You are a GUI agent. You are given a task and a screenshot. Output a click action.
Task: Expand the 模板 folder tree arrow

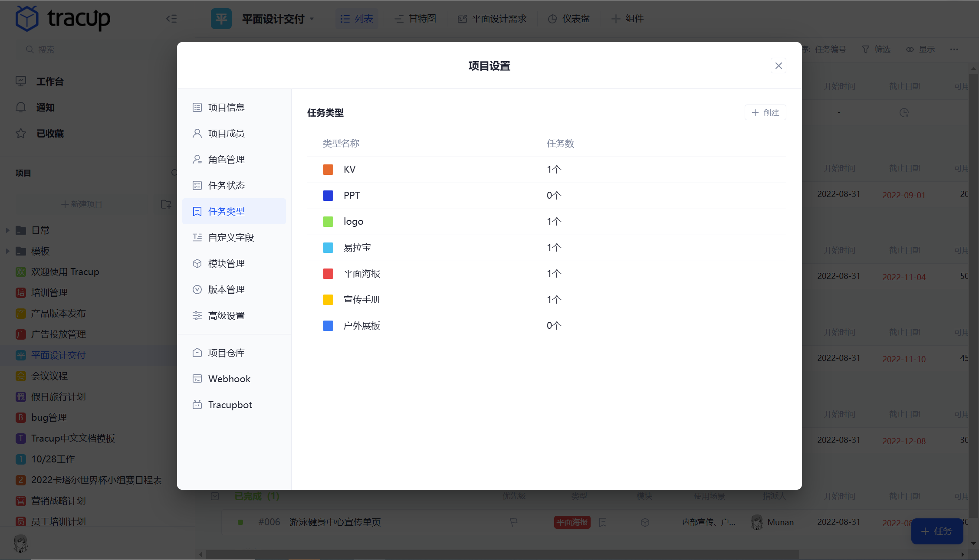(x=7, y=251)
